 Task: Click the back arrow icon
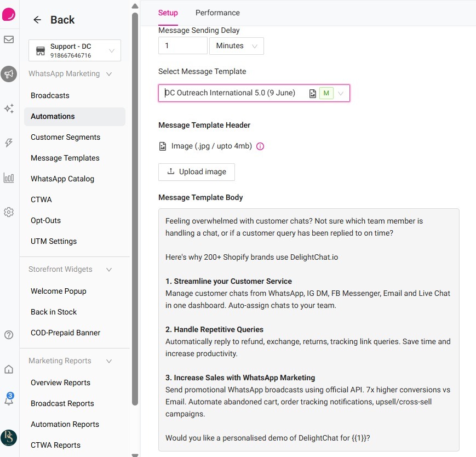click(37, 20)
